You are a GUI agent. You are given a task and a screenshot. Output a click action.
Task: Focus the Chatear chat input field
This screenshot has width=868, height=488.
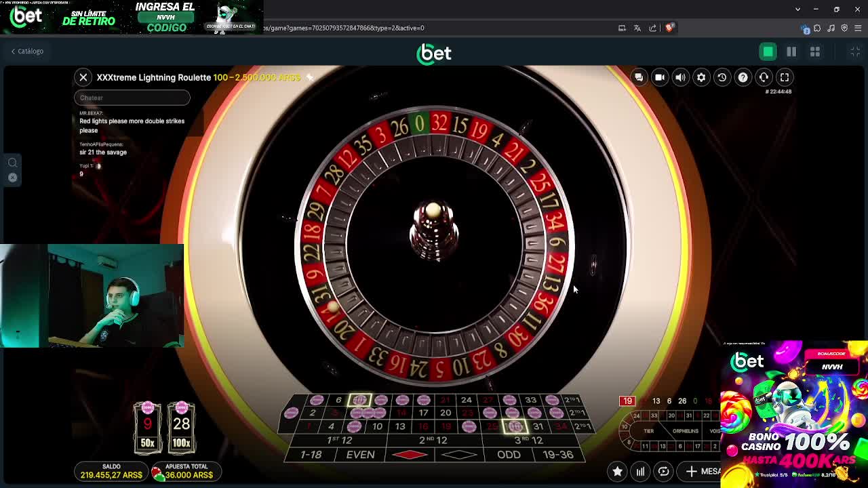click(132, 98)
